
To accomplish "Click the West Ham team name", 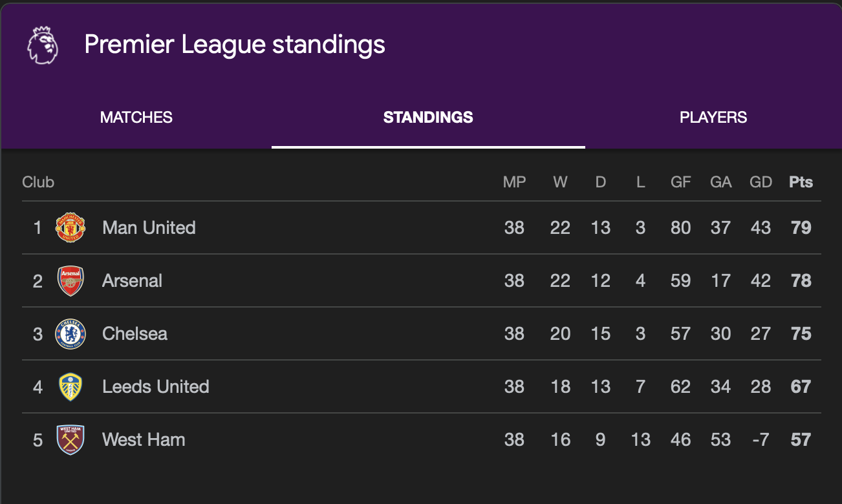I will click(144, 439).
